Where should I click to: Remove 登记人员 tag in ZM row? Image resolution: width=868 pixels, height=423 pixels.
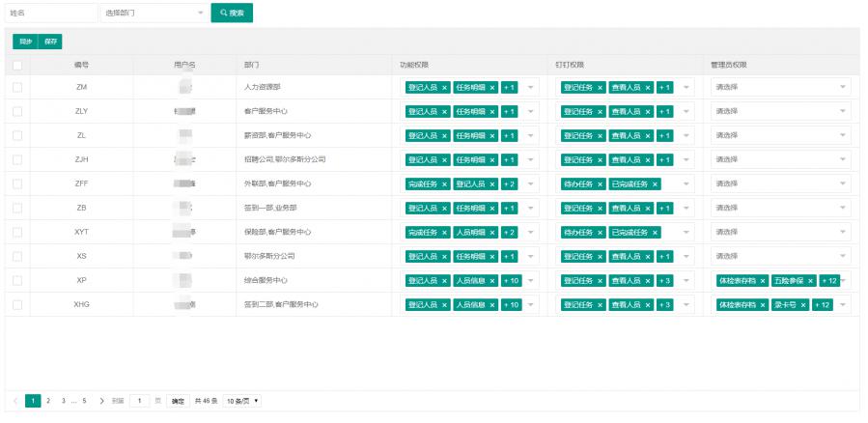[445, 87]
